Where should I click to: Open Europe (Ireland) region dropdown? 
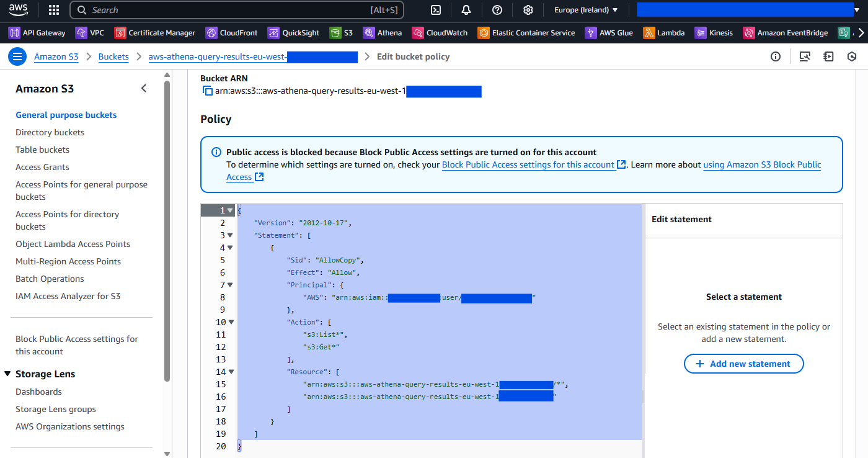click(586, 10)
